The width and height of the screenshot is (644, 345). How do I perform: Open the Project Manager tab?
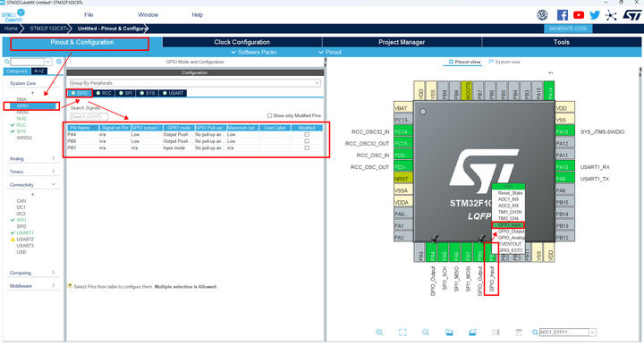(x=402, y=42)
